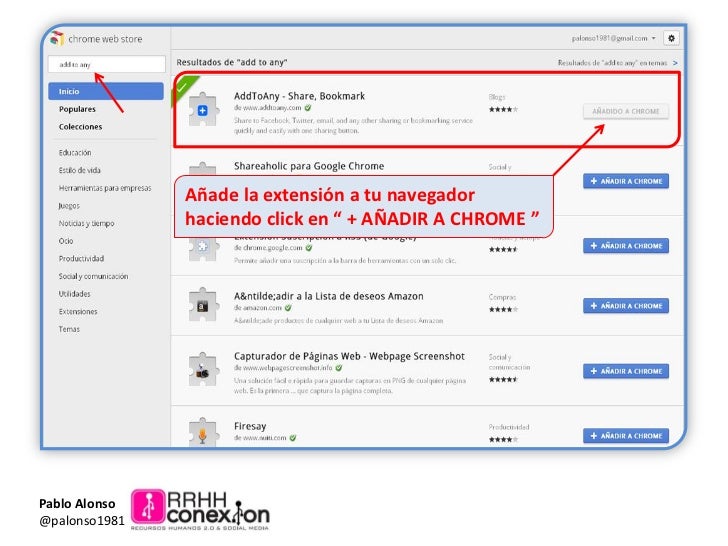Select the Utilidades category

[74, 294]
